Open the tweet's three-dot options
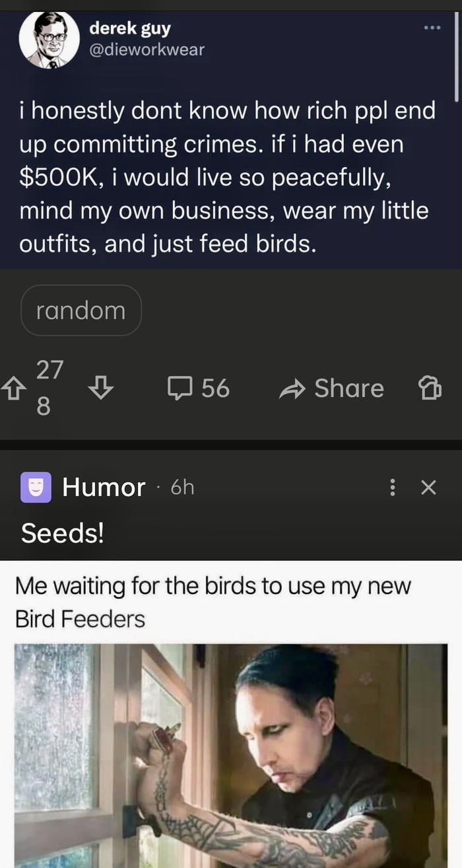The height and width of the screenshot is (868, 462). pos(432,28)
